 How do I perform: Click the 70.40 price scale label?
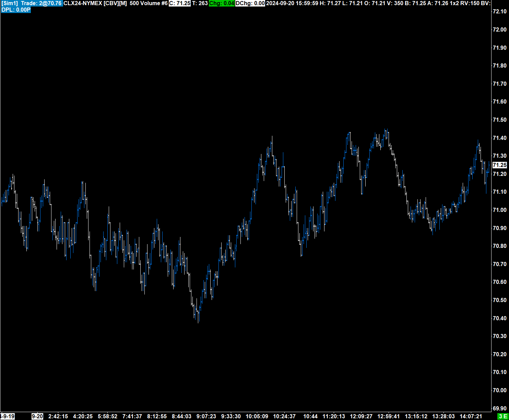pos(499,318)
